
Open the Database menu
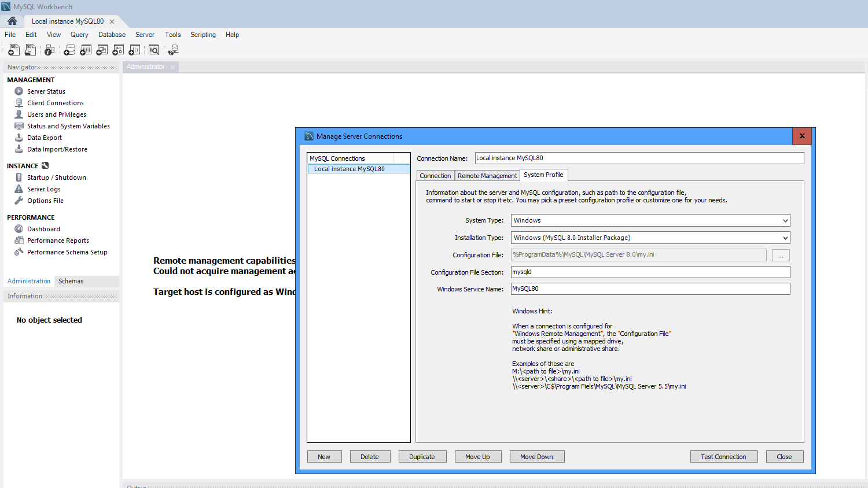click(x=112, y=35)
